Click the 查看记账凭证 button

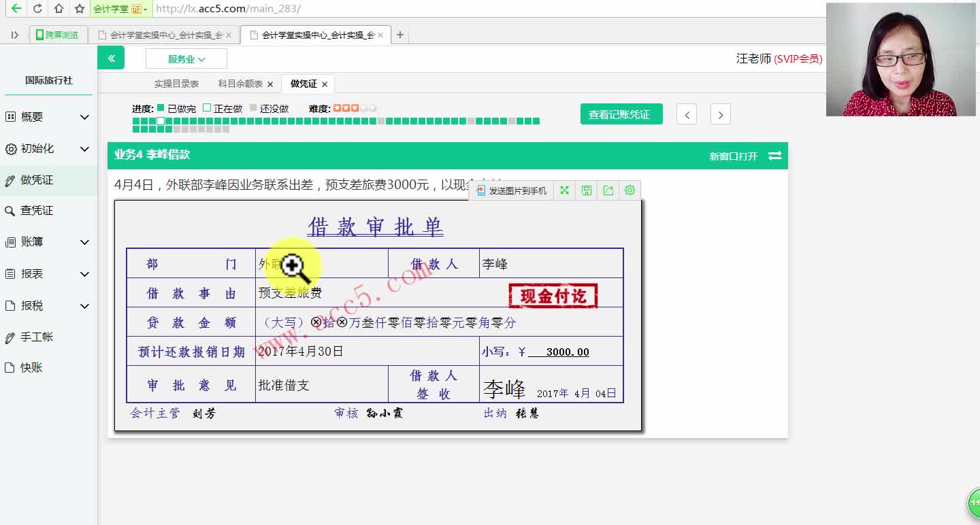621,114
